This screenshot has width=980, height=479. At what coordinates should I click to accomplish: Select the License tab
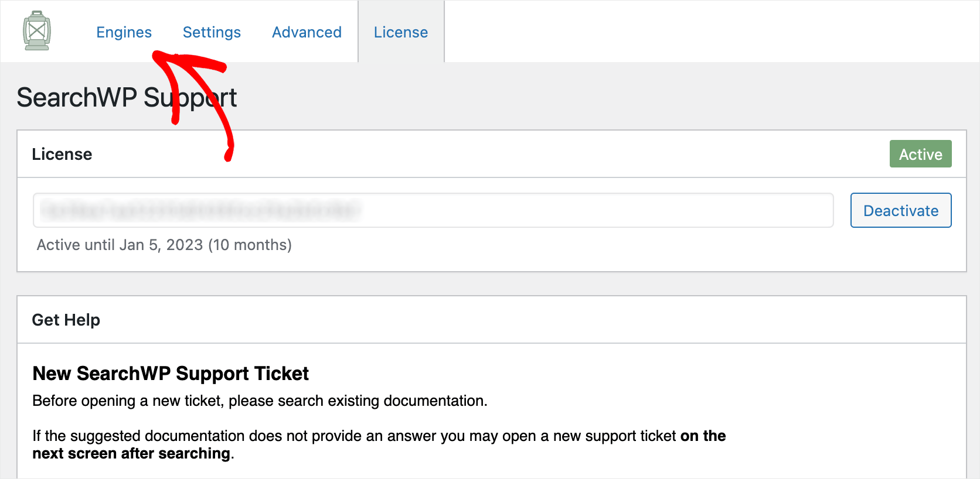401,32
